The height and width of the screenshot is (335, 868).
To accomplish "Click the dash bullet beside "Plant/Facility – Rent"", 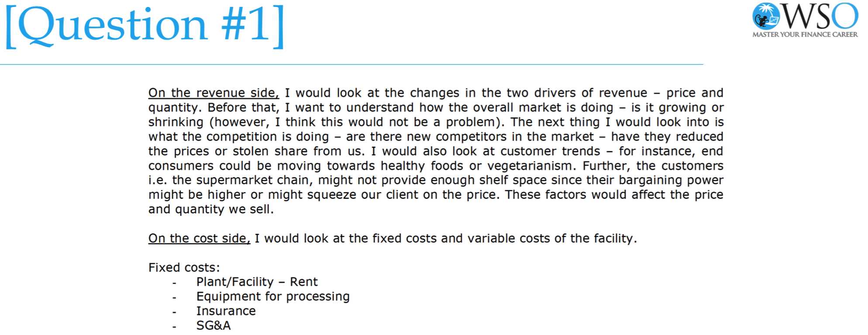I will tap(174, 283).
